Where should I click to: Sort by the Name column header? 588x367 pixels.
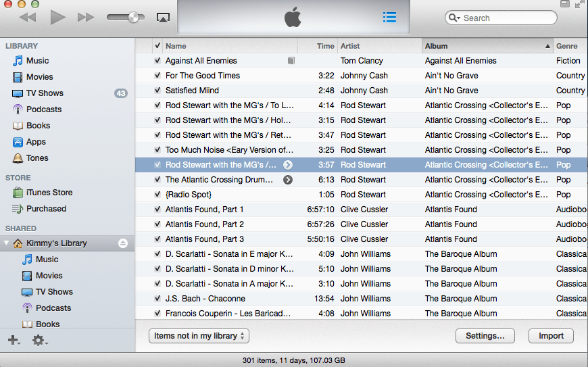coord(230,46)
